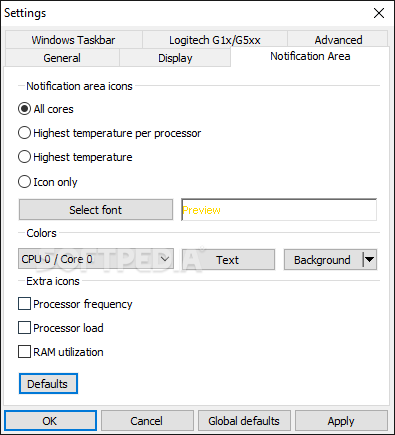Switch to the General tab
The height and width of the screenshot is (435, 395).
[x=62, y=58]
